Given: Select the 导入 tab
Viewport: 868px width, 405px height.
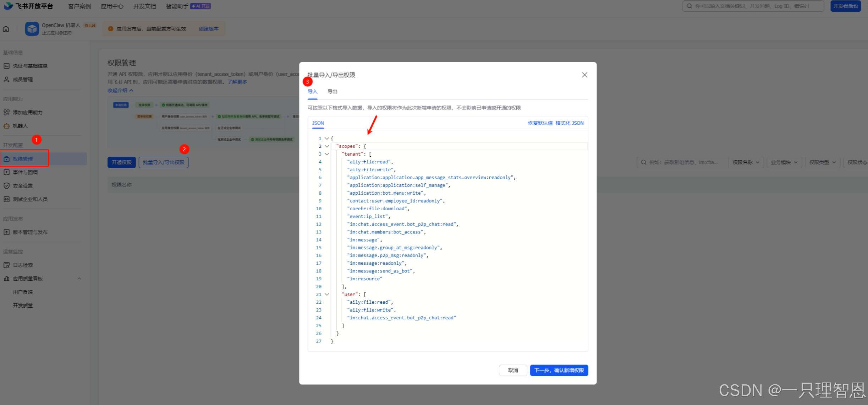Looking at the screenshot, I should point(312,92).
